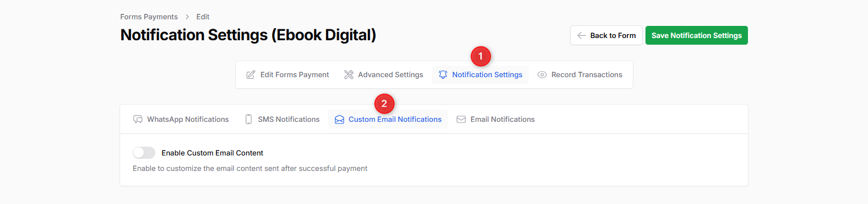Save Notification Settings with the green button

point(697,35)
